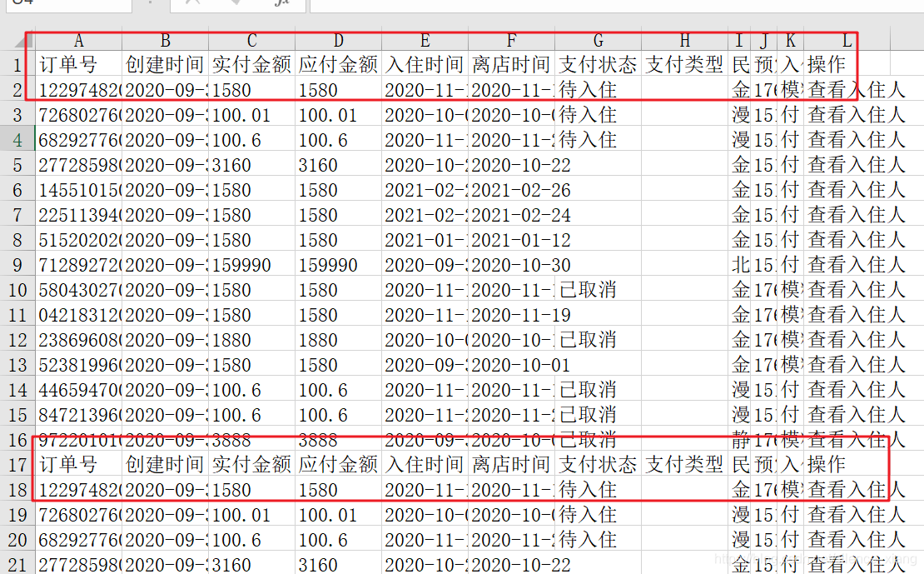This screenshot has width=924, height=574.
Task: Select row 17 header number
Action: click(x=18, y=465)
